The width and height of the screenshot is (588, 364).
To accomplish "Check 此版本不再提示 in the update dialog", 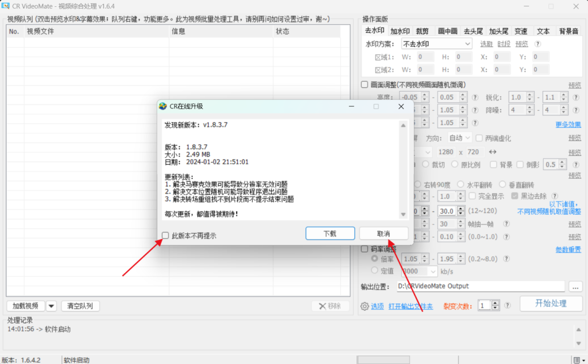I will (x=165, y=236).
